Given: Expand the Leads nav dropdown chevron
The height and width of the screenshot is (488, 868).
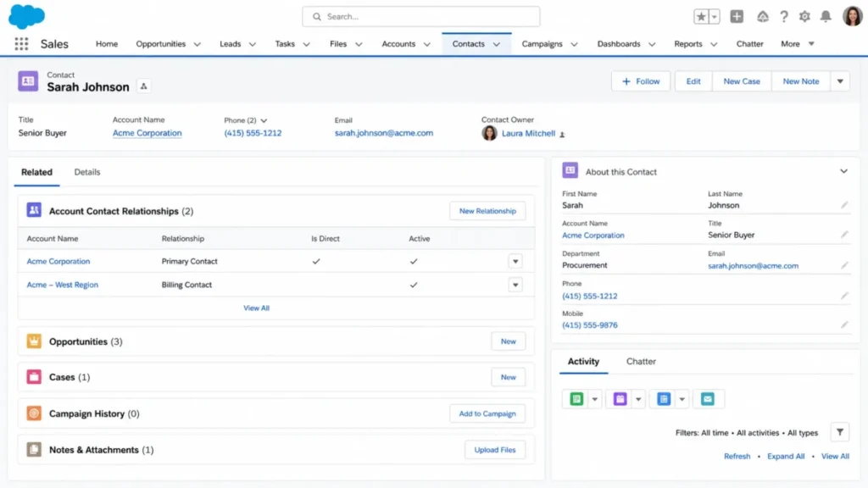Looking at the screenshot, I should coord(253,44).
